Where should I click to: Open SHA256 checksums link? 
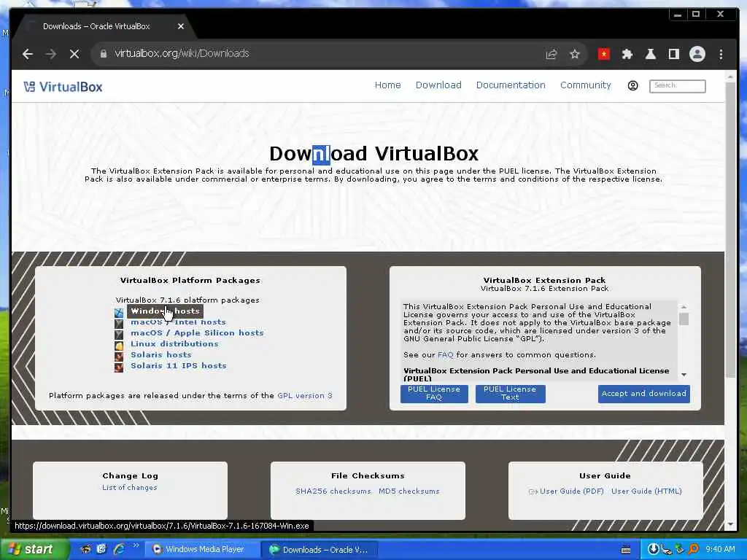pos(333,491)
